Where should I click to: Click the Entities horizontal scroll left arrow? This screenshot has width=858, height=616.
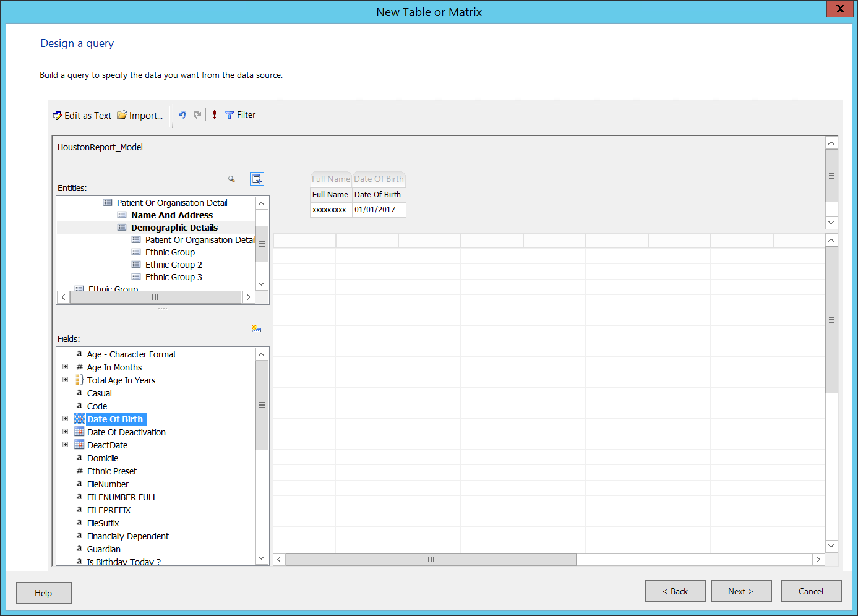tap(63, 297)
